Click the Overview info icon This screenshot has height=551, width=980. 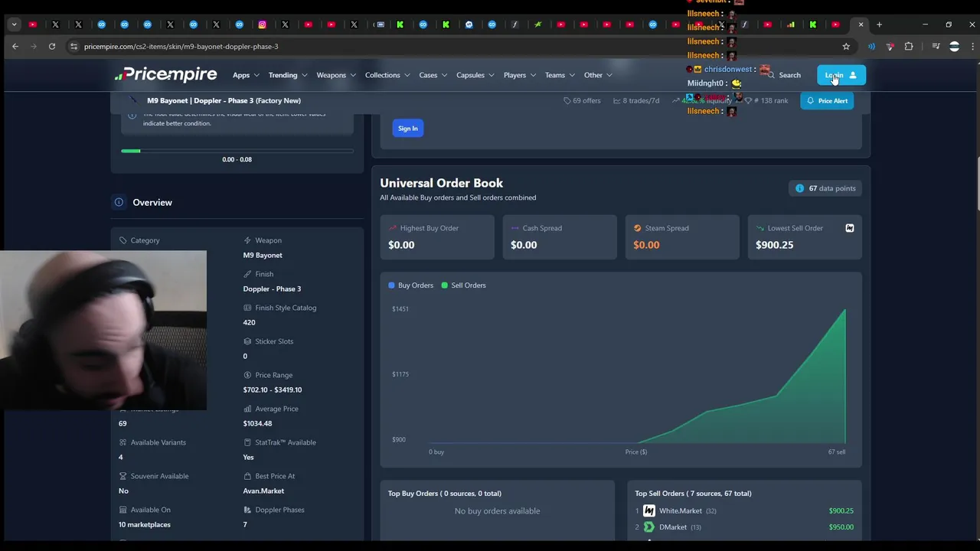click(119, 202)
